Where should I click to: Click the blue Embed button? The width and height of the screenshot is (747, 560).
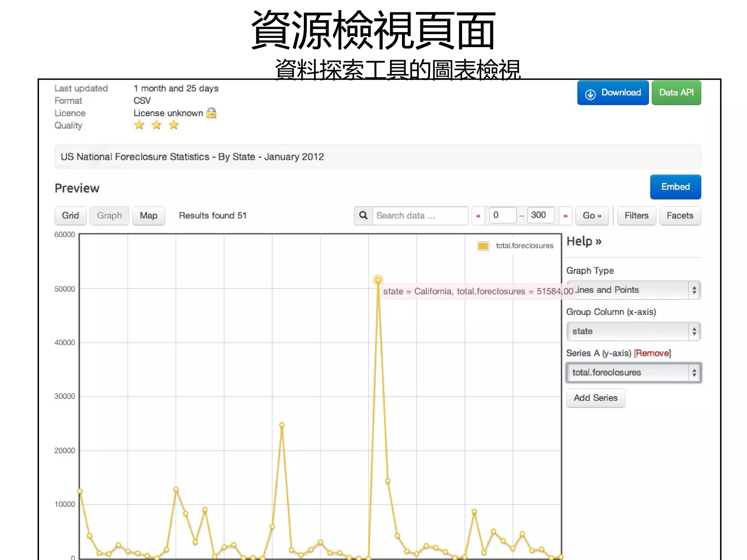tap(676, 187)
